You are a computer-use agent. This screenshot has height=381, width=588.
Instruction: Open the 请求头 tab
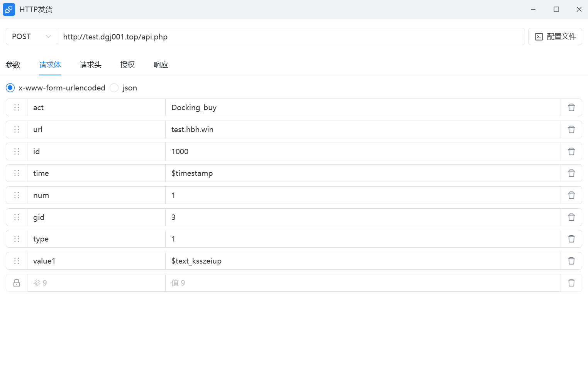[90, 65]
